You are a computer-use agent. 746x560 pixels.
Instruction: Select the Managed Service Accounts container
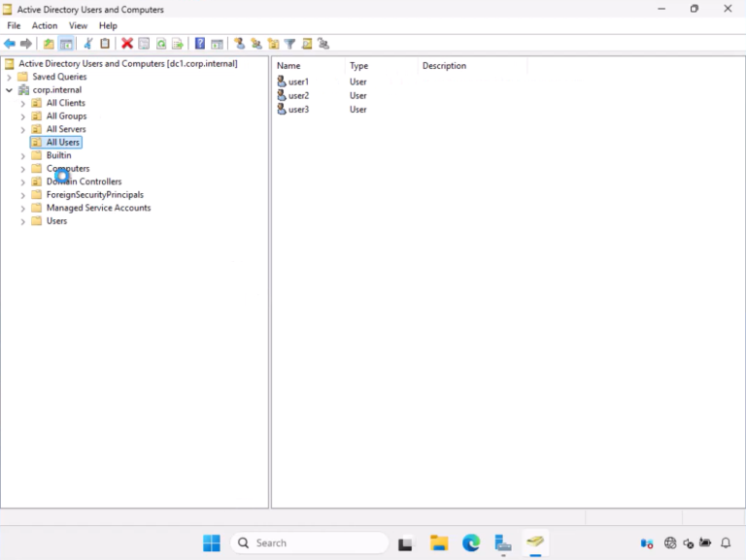coord(98,208)
